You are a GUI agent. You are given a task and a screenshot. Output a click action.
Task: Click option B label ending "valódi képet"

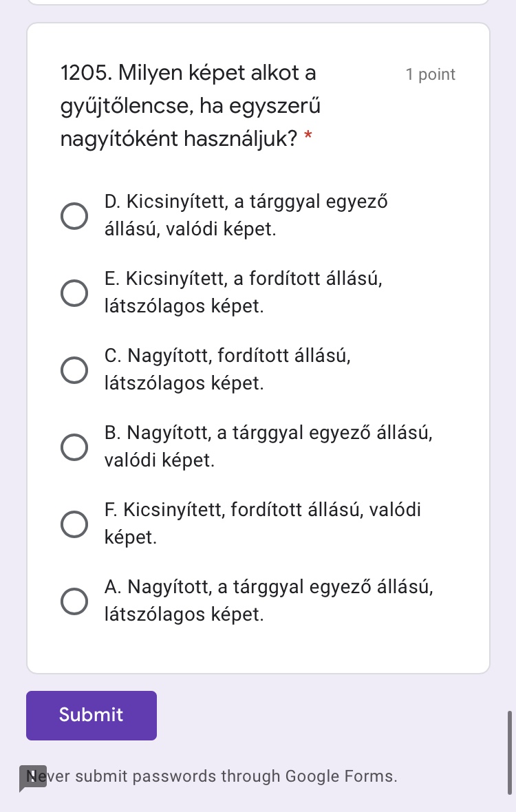pos(160,460)
